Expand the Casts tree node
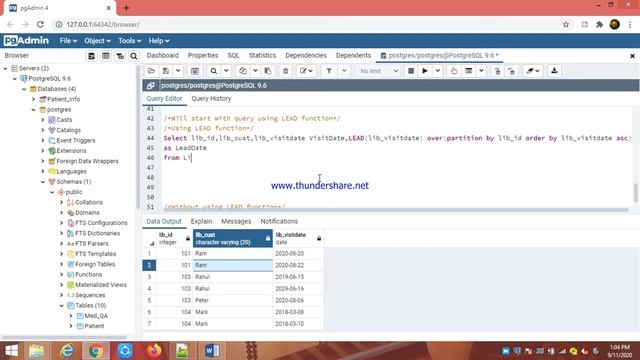This screenshot has width=640, height=360. 43,120
